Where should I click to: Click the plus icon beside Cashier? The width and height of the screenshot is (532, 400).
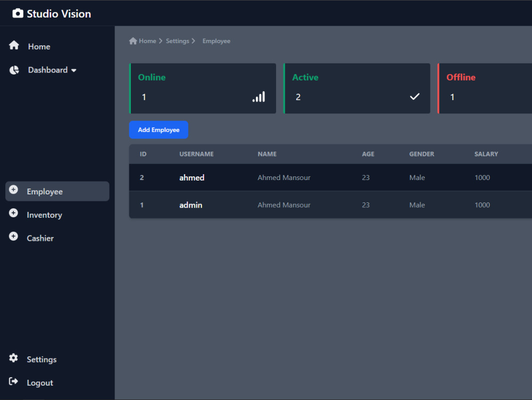(x=14, y=236)
